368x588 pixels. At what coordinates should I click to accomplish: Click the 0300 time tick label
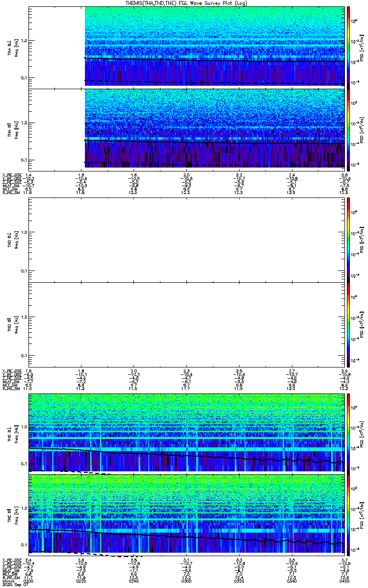point(186,581)
